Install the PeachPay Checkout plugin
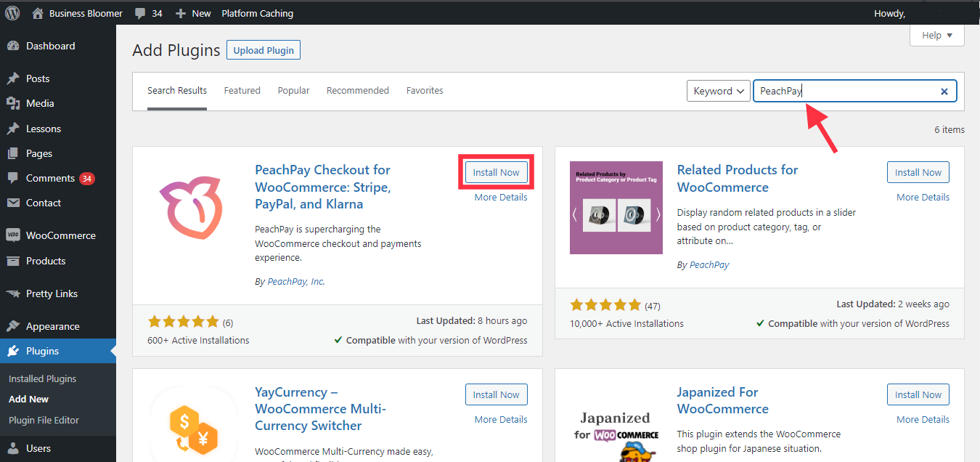Viewport: 980px width, 462px height. tap(497, 172)
